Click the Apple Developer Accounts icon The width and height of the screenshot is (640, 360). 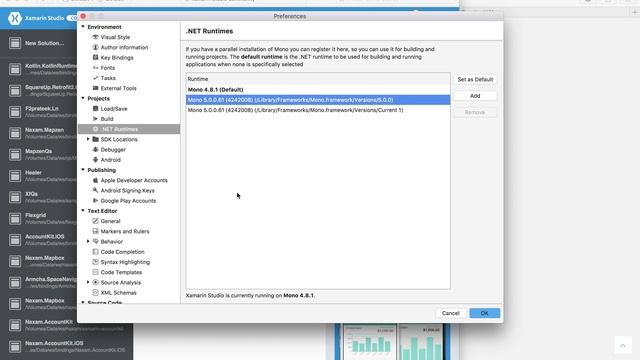(96, 180)
